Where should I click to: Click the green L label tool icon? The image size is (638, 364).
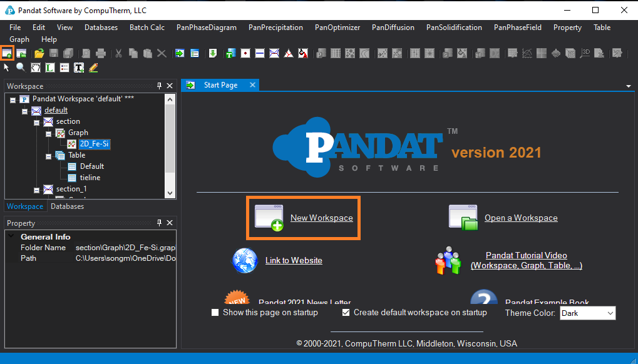[50, 68]
